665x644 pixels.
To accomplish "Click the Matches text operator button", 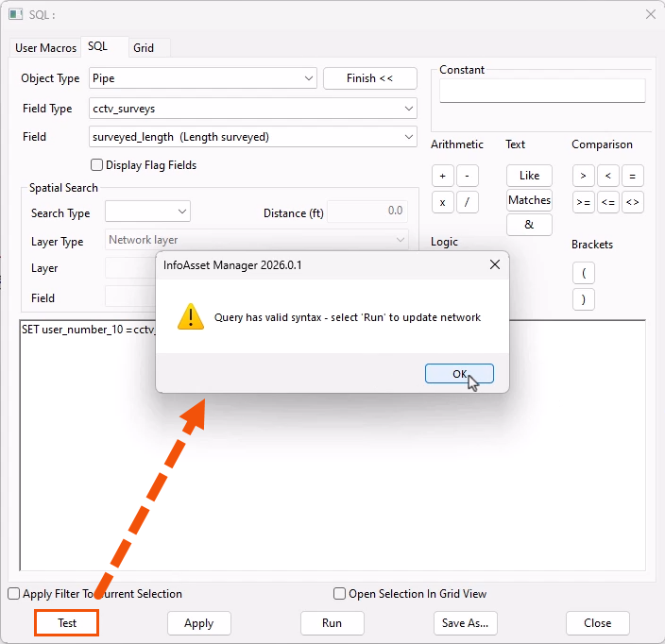I will [x=529, y=200].
